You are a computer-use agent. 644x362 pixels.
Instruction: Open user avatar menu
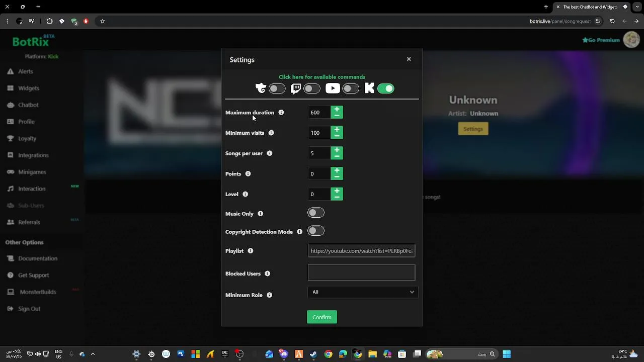tap(631, 40)
